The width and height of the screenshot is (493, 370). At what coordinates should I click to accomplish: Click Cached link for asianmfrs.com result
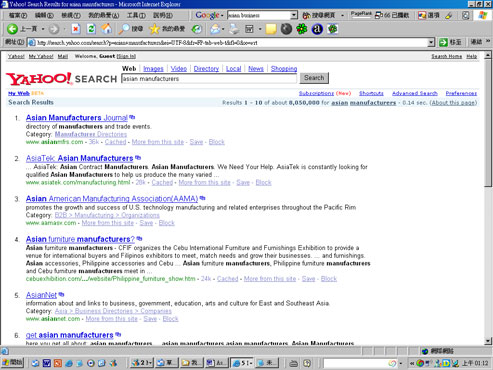click(x=115, y=142)
